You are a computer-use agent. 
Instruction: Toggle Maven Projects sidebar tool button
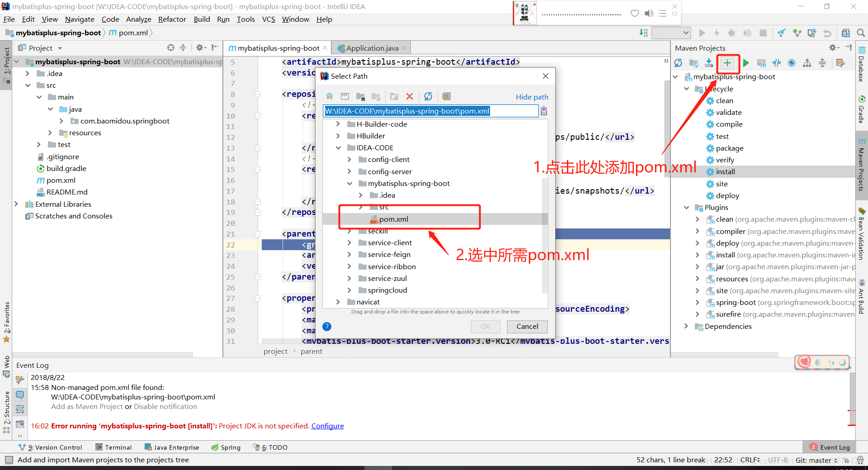(862, 165)
